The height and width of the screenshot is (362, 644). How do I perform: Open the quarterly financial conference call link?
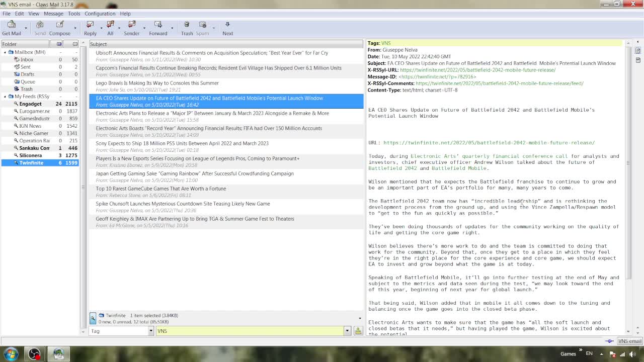[489, 156]
